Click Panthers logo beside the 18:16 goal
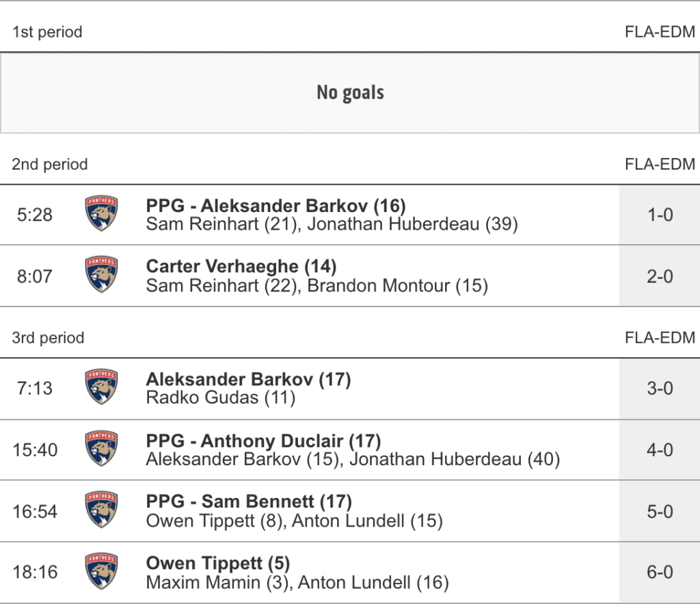The image size is (700, 604). [x=101, y=572]
